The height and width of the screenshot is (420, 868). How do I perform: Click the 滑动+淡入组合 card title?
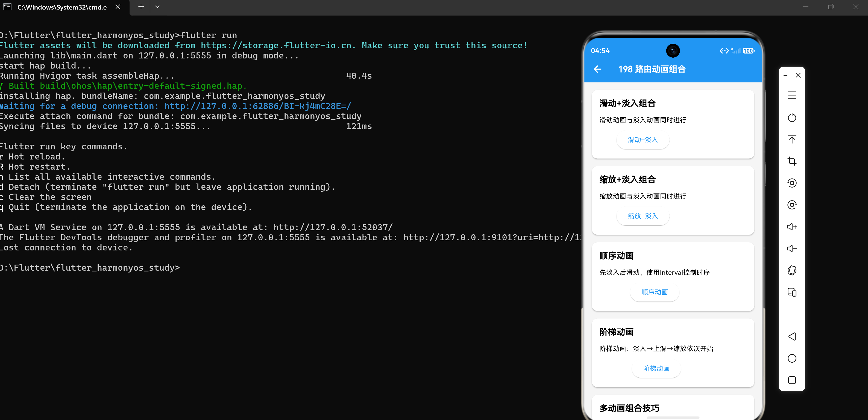(x=627, y=103)
